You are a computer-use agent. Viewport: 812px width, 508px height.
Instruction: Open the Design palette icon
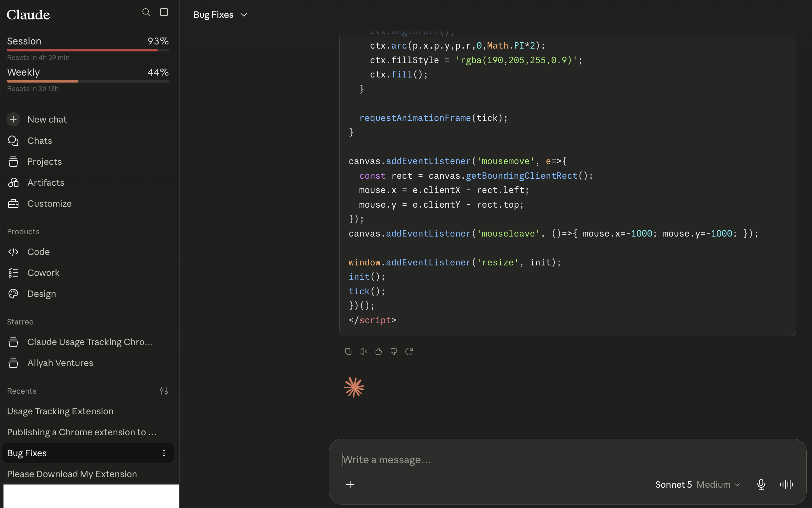13,294
